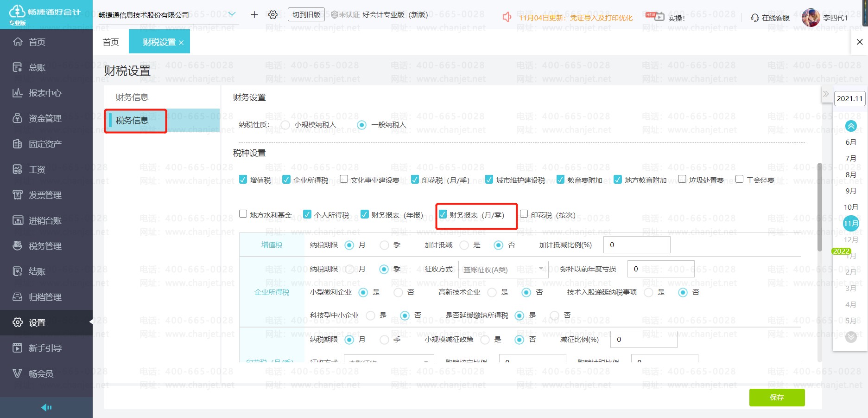The width and height of the screenshot is (868, 418).
Task: Click the 切到旧版 button
Action: (306, 15)
